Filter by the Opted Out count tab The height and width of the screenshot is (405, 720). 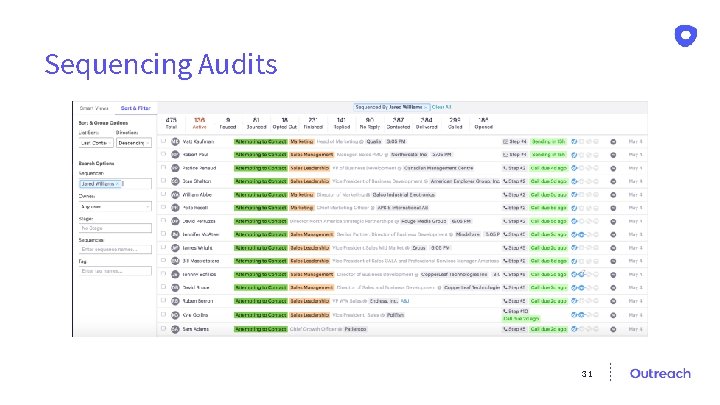pyautogui.click(x=285, y=123)
